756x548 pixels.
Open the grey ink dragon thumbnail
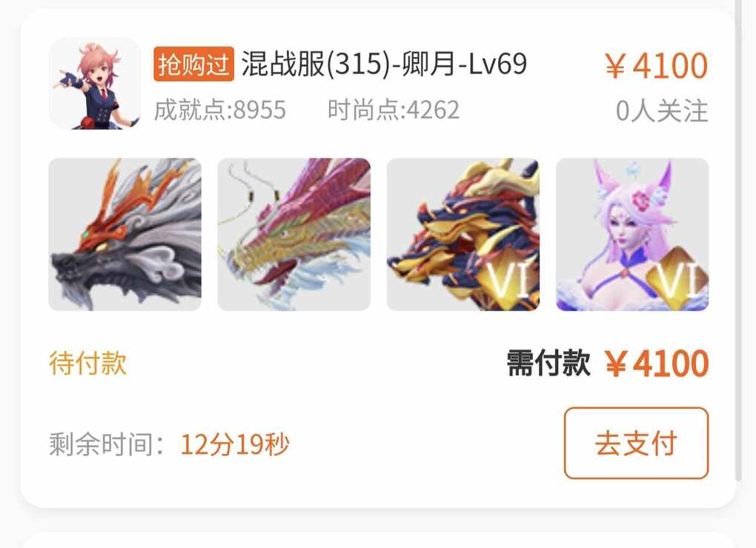[x=125, y=235]
